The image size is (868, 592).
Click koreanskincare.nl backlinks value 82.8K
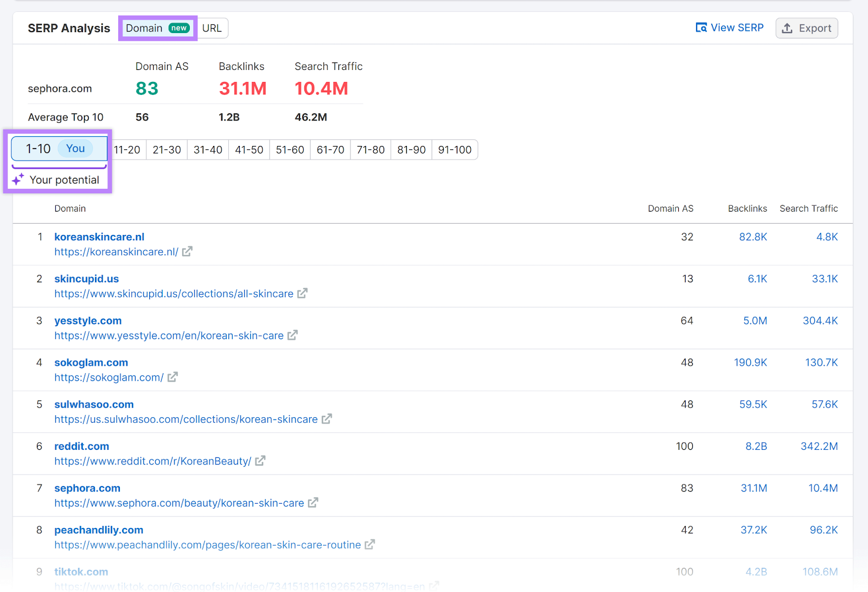(753, 237)
